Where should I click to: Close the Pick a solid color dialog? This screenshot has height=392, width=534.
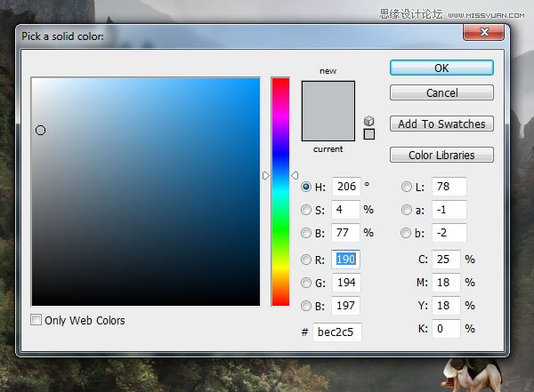(x=483, y=32)
